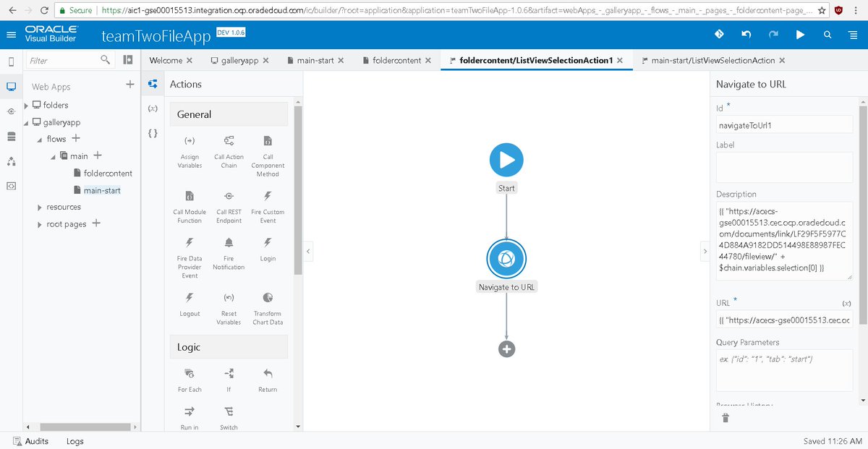The image size is (868, 449).
Task: Switch to the Variables (x) view
Action: [153, 108]
